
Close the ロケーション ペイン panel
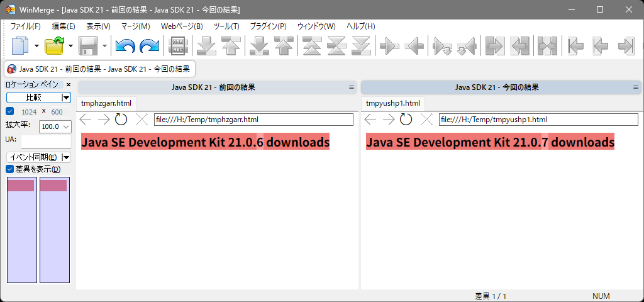coord(69,85)
